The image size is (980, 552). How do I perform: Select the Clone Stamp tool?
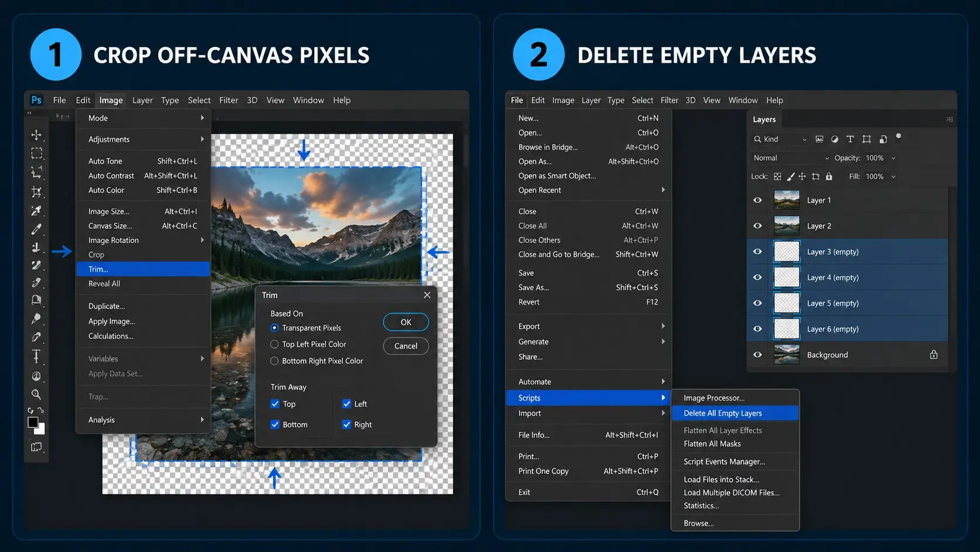[36, 248]
